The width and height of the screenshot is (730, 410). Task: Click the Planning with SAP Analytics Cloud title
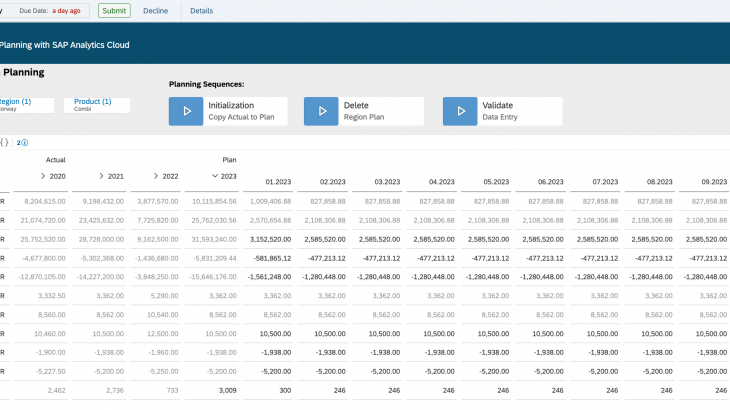[65, 45]
